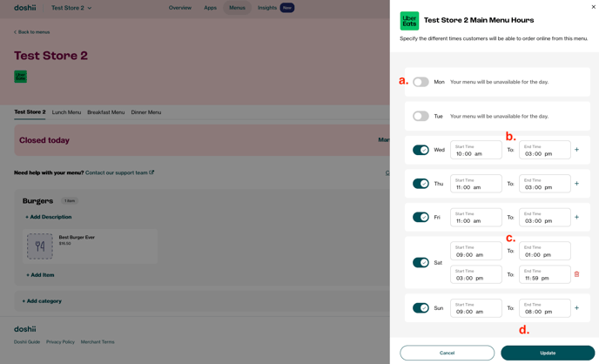The image size is (599, 364).
Task: Click the Closed today banner text
Action: point(44,140)
